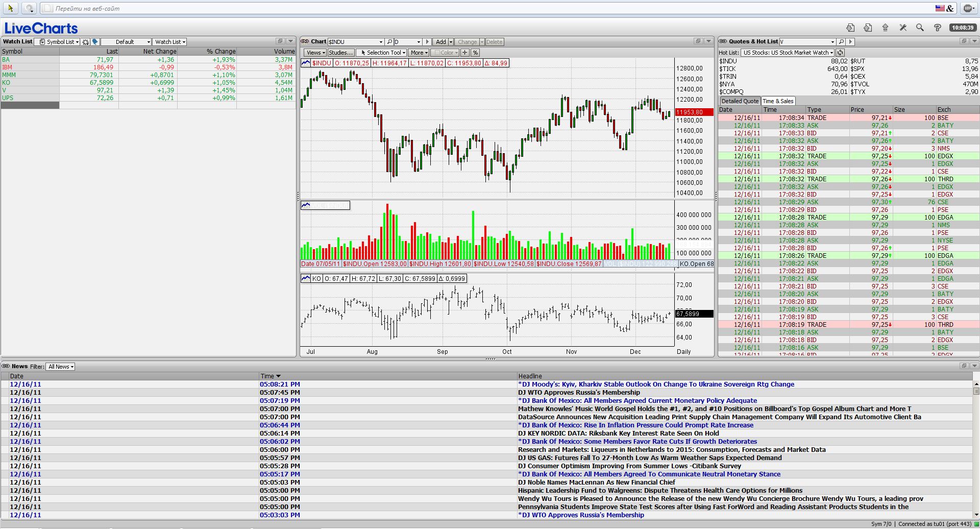Click the Studies... button
The image size is (980, 529).
click(340, 53)
